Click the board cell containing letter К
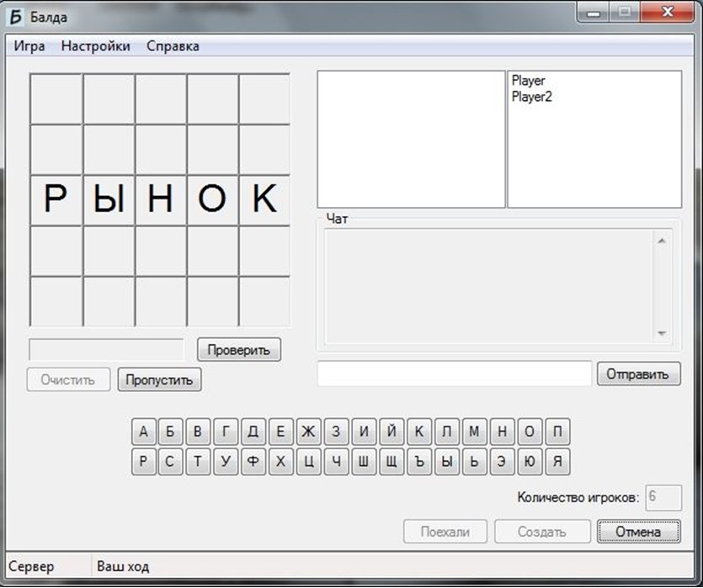703x588 pixels. pyautogui.click(x=264, y=199)
